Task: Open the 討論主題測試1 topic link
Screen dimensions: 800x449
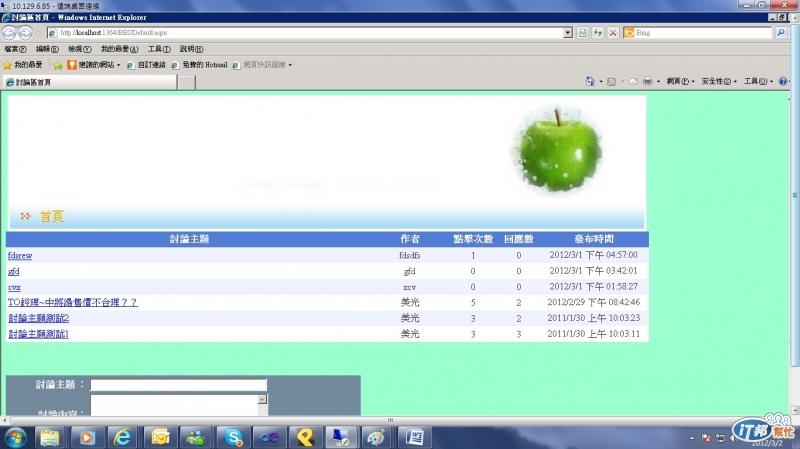Action: (38, 334)
